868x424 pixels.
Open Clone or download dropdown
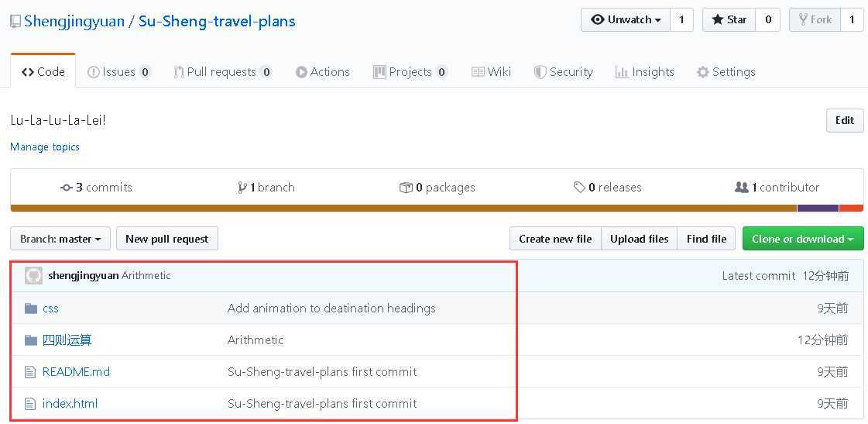point(803,239)
